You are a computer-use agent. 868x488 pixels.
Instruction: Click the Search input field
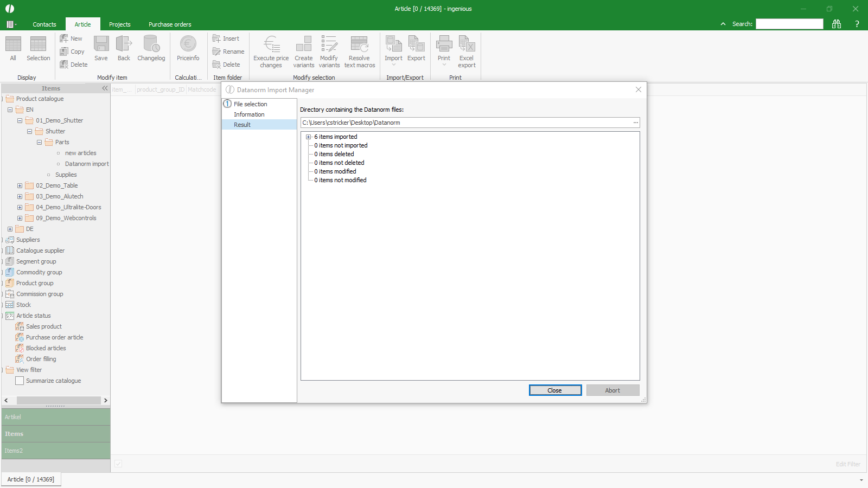tap(789, 24)
